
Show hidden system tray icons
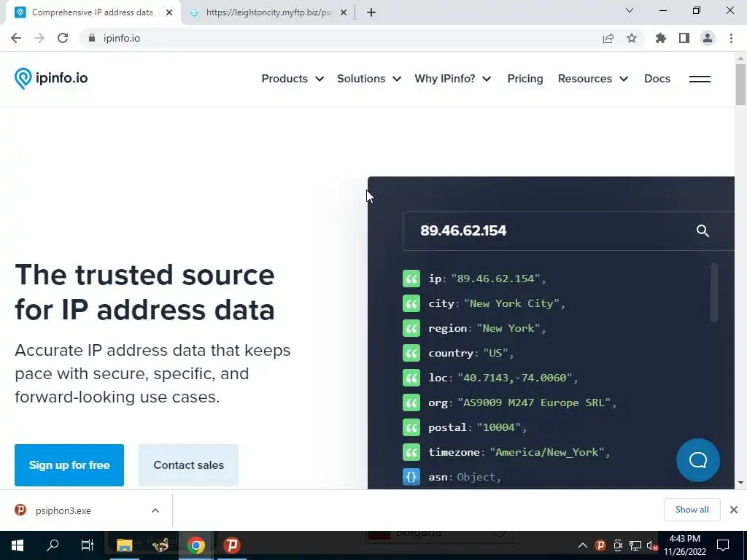coord(583,545)
